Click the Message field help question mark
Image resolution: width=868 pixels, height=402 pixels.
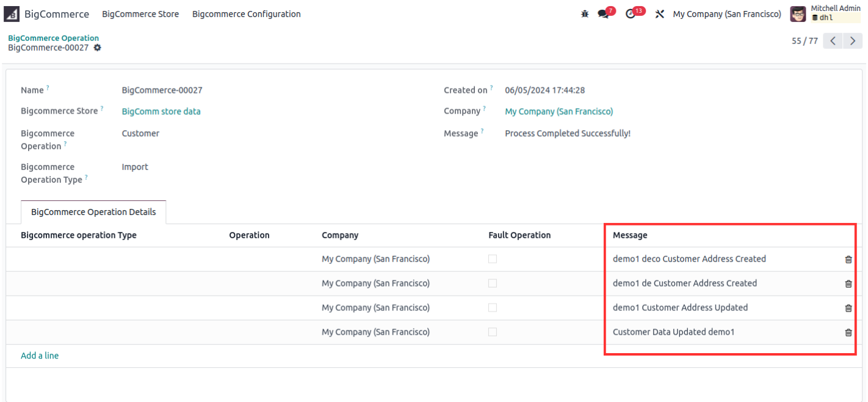482,131
